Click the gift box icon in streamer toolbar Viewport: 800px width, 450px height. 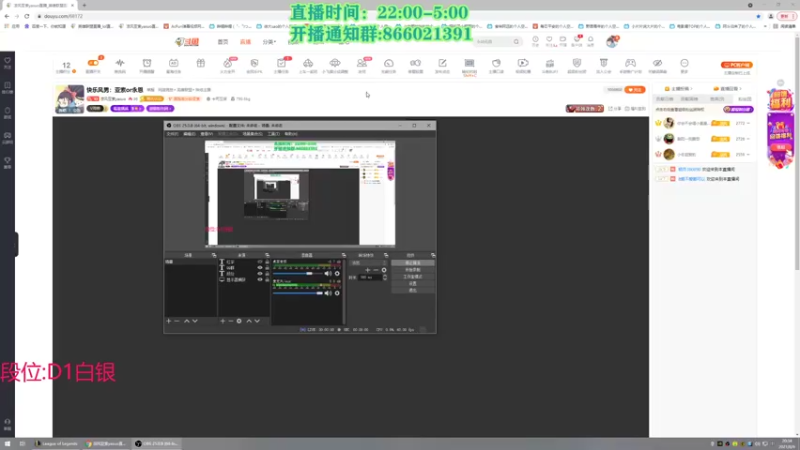click(201, 64)
